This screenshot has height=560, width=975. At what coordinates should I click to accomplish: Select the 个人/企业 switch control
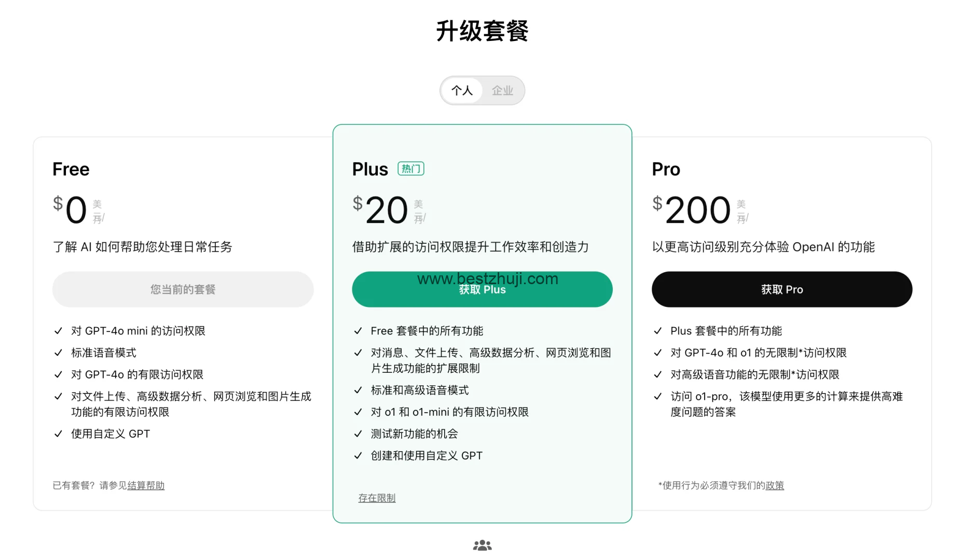click(x=482, y=90)
